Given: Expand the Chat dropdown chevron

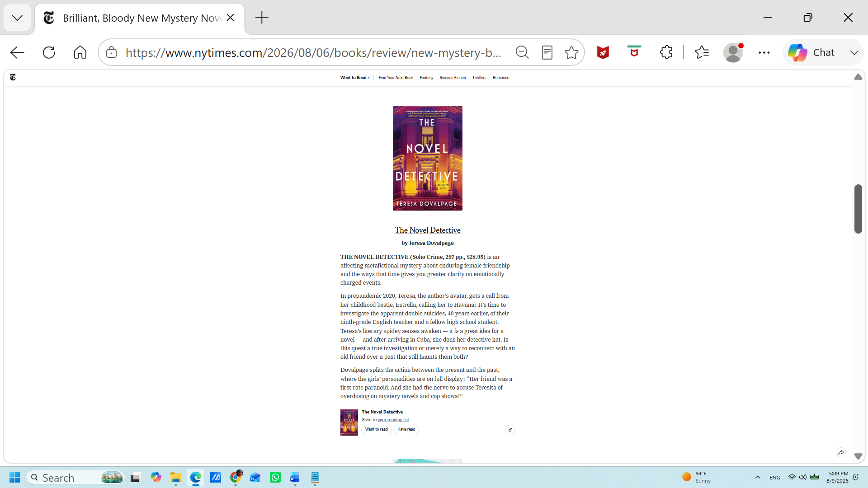Looking at the screenshot, I should 854,52.
